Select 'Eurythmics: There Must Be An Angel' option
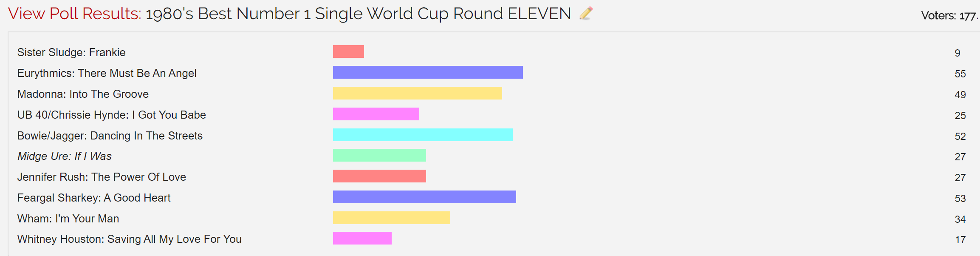 point(107,73)
